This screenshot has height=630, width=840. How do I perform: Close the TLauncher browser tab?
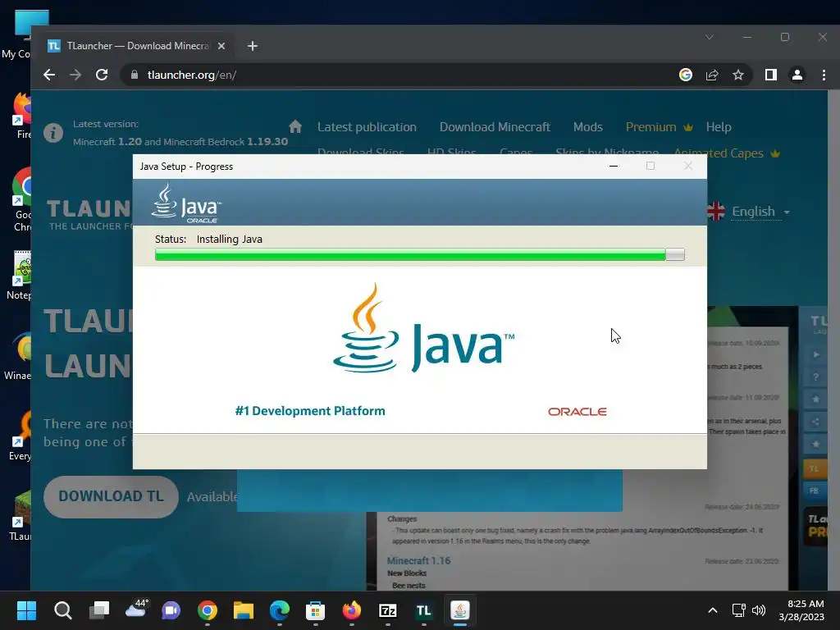pos(221,46)
